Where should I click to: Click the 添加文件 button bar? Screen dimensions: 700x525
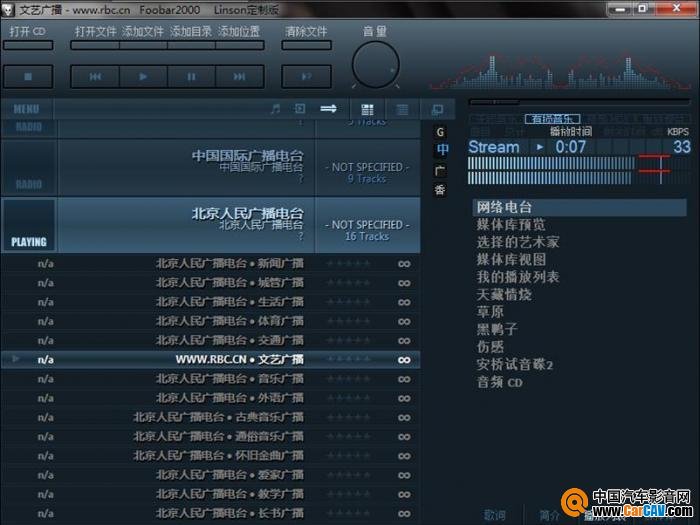coord(143,45)
